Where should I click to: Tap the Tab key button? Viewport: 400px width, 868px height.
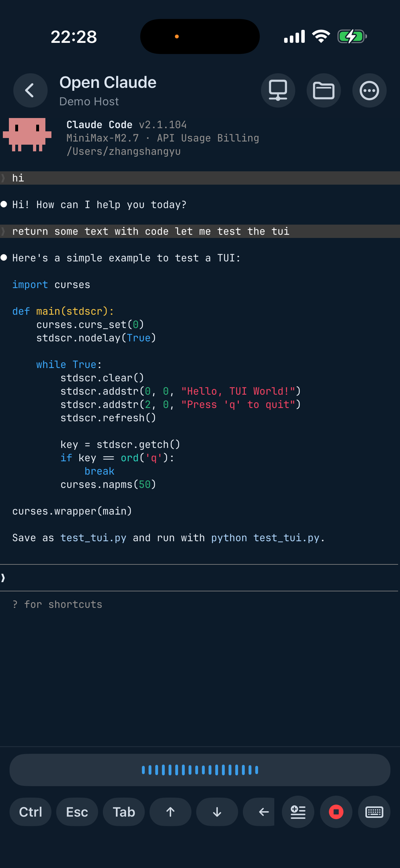click(x=124, y=812)
